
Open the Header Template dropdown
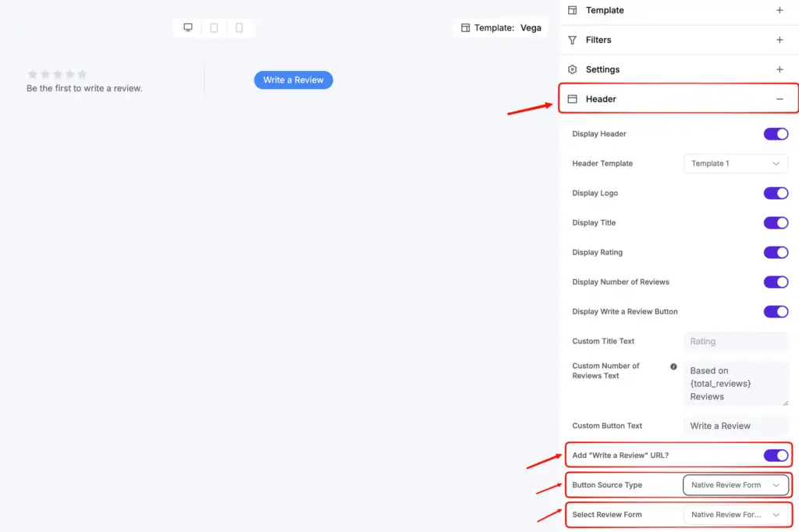tap(734, 163)
